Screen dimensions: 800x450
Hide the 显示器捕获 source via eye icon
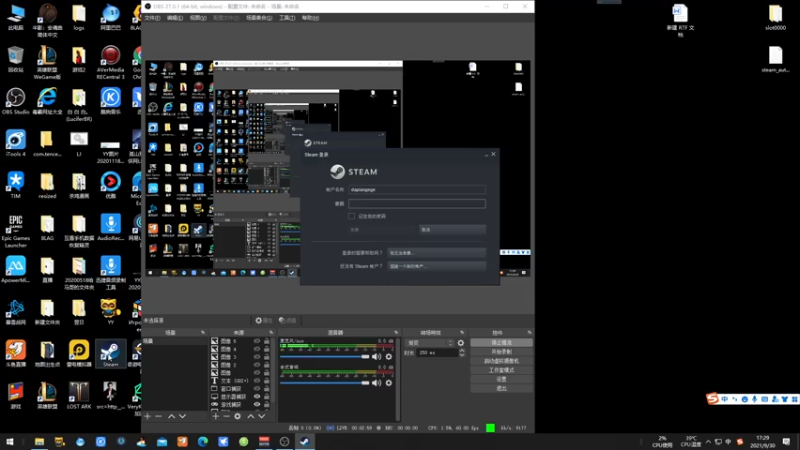[257, 396]
